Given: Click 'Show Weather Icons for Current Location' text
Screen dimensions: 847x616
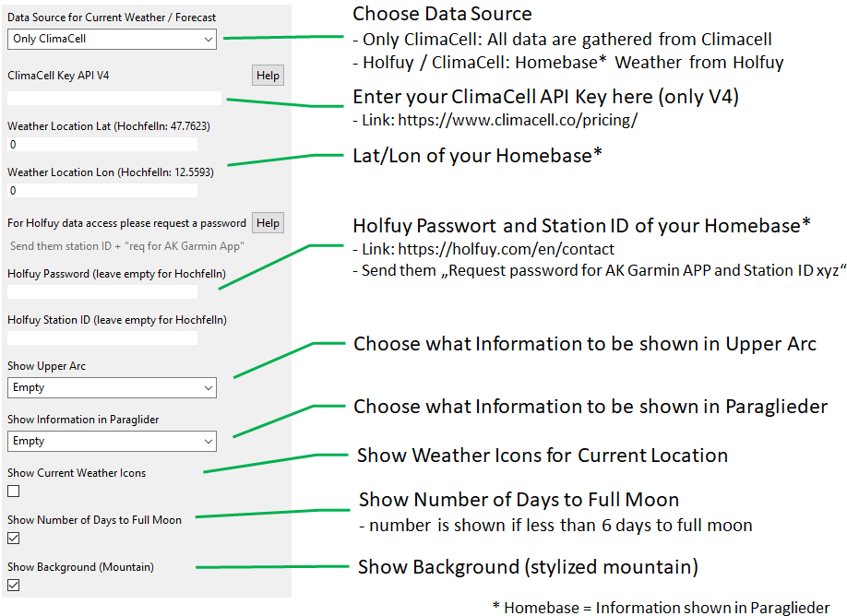Looking at the screenshot, I should [x=543, y=456].
